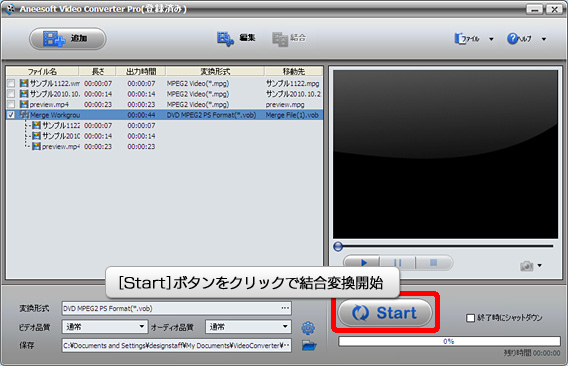Stop the preview playback
Screen dimensions: 568x366
point(434,262)
